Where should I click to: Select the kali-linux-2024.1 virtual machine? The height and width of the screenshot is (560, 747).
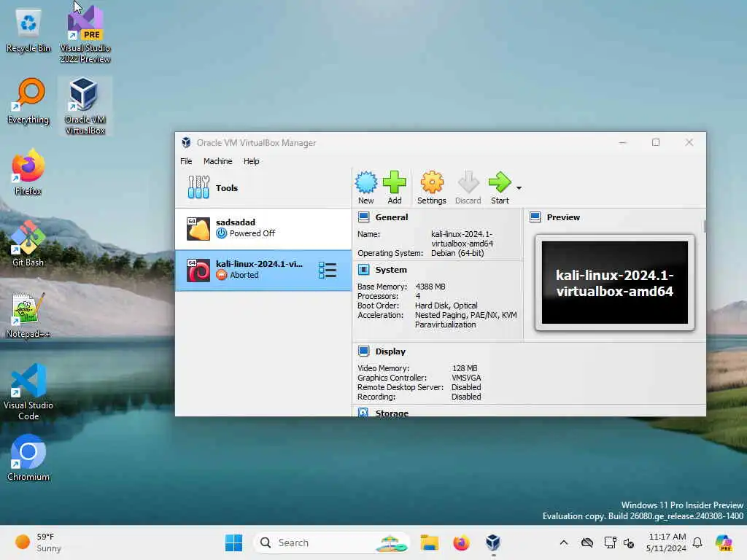pyautogui.click(x=263, y=270)
